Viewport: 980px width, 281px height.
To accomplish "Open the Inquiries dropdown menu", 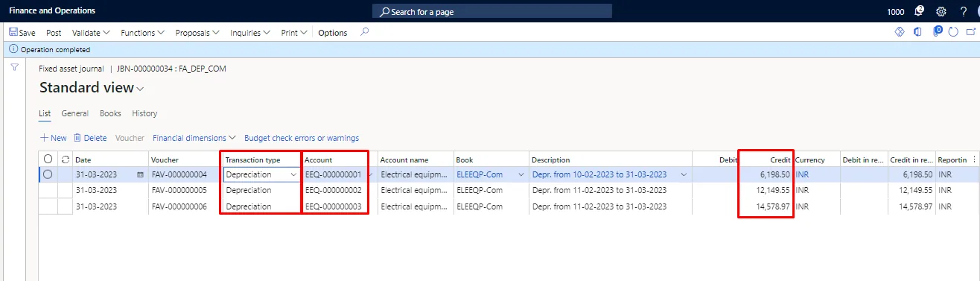I will [250, 33].
